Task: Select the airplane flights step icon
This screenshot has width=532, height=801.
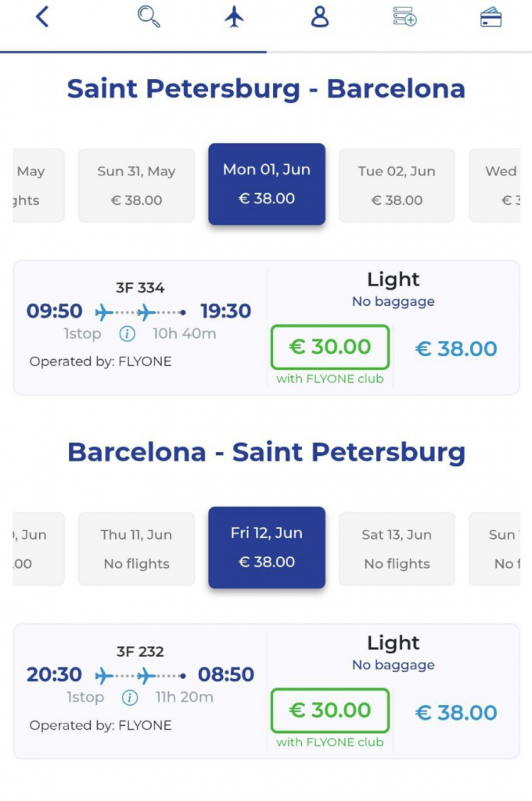Action: (x=234, y=17)
